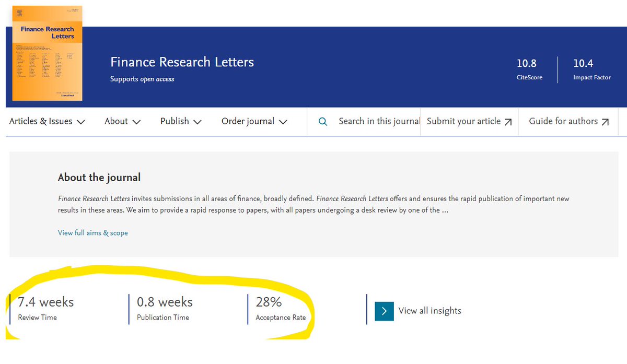Click the 28% Acceptance Rate metric
627x364 pixels.
pos(281,308)
